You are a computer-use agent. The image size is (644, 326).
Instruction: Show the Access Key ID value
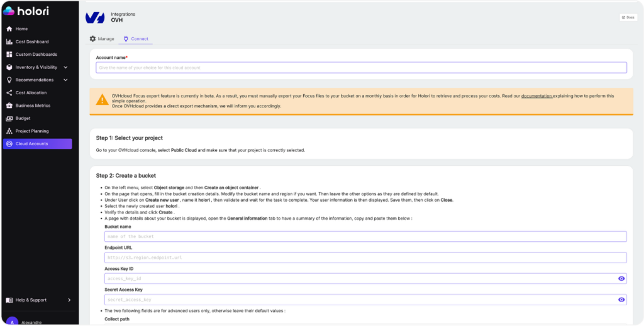click(621, 278)
